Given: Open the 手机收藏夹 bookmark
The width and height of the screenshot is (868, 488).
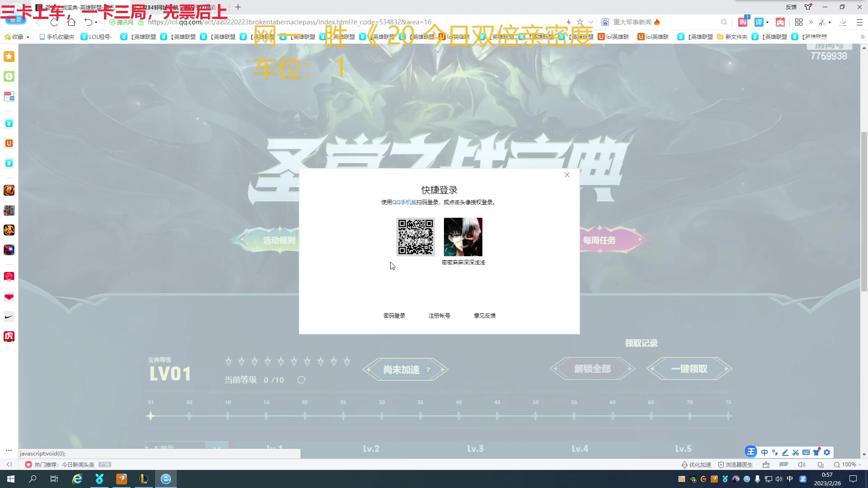Looking at the screenshot, I should pos(57,37).
